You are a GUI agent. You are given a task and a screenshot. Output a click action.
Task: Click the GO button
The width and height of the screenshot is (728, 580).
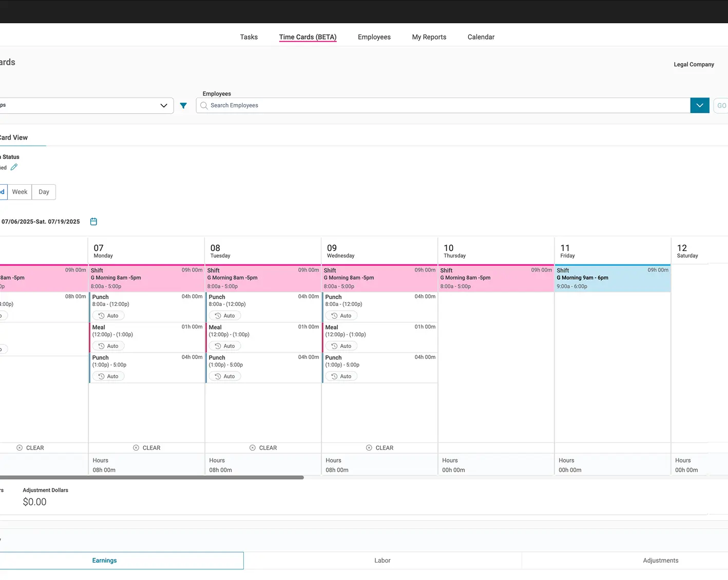(721, 105)
